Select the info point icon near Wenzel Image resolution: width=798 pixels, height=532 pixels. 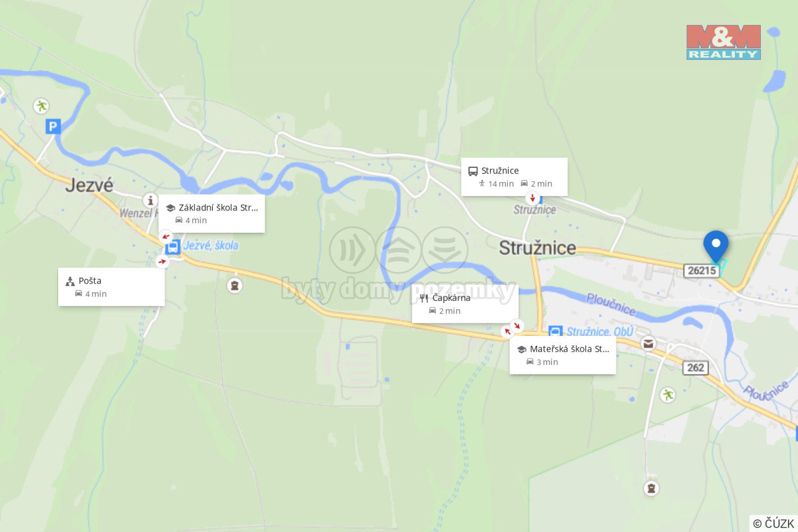coord(150,200)
